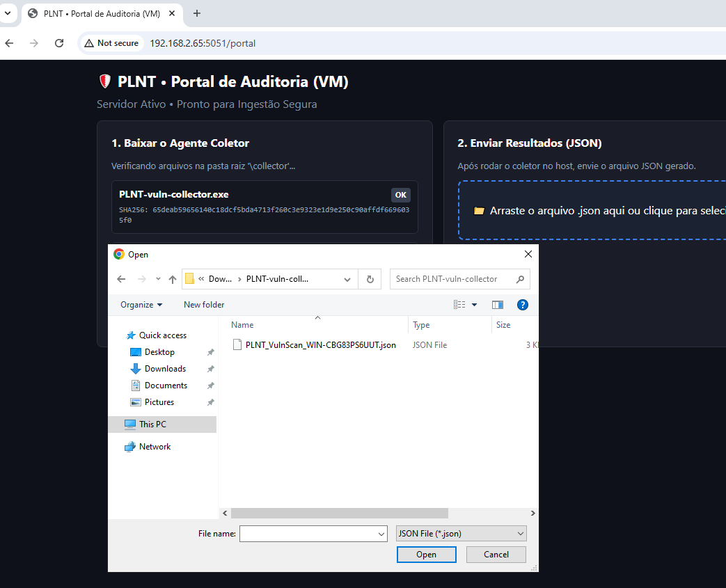Expand the File name combo box arrow
The width and height of the screenshot is (726, 588).
(381, 534)
